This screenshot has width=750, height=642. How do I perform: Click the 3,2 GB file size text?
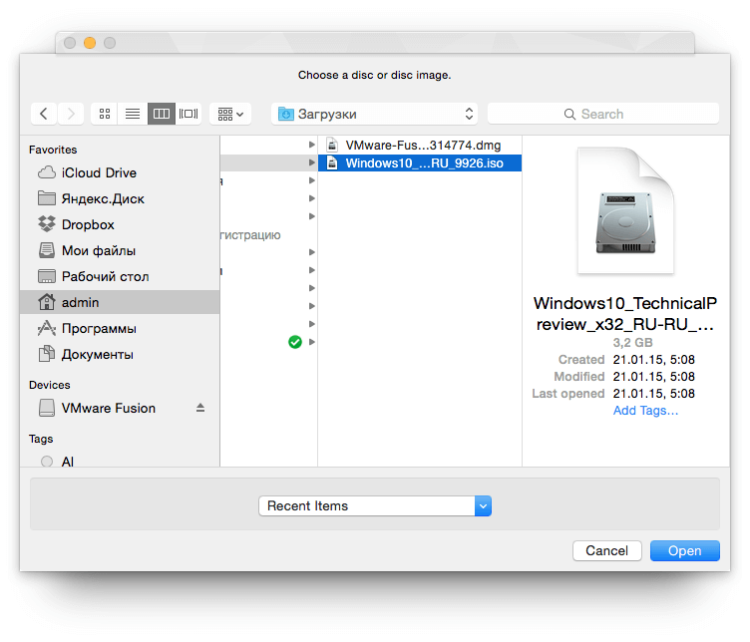[x=632, y=343]
